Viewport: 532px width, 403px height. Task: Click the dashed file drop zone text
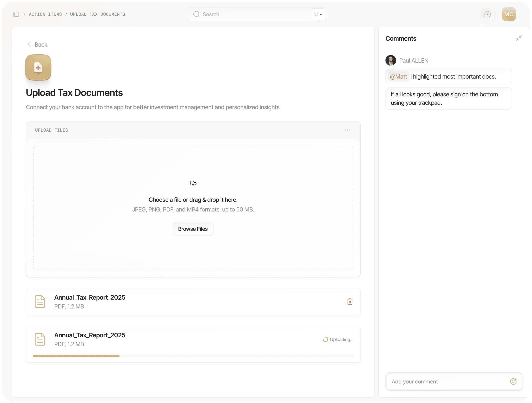pyautogui.click(x=193, y=200)
